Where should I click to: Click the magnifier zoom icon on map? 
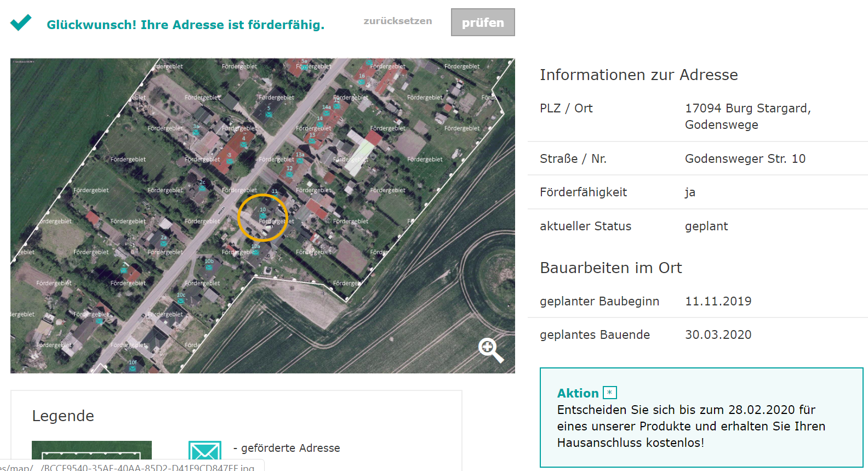pos(490,350)
